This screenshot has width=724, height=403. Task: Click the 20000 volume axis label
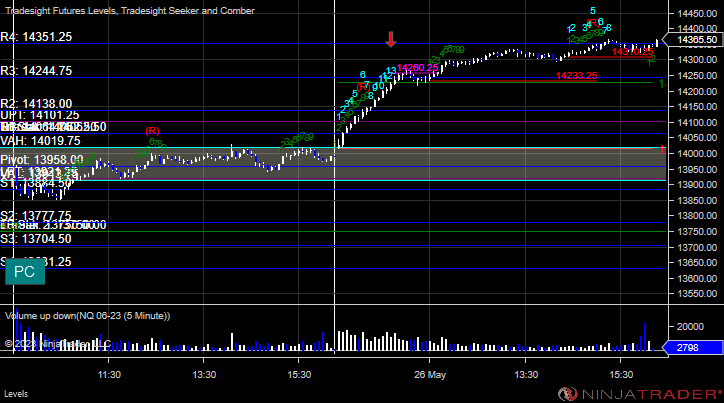pos(690,326)
